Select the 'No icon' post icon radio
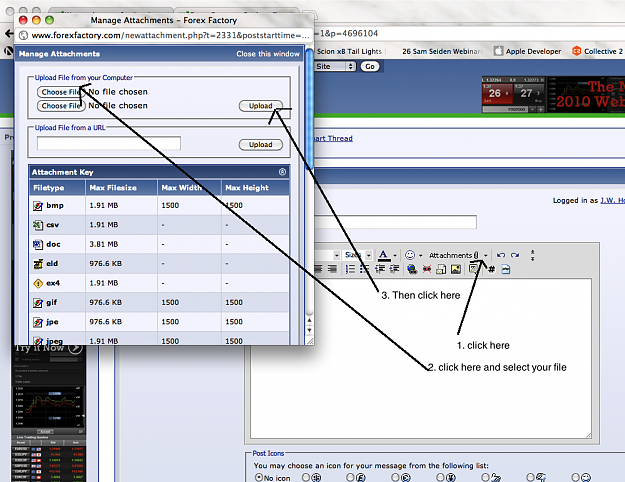 pos(259,477)
